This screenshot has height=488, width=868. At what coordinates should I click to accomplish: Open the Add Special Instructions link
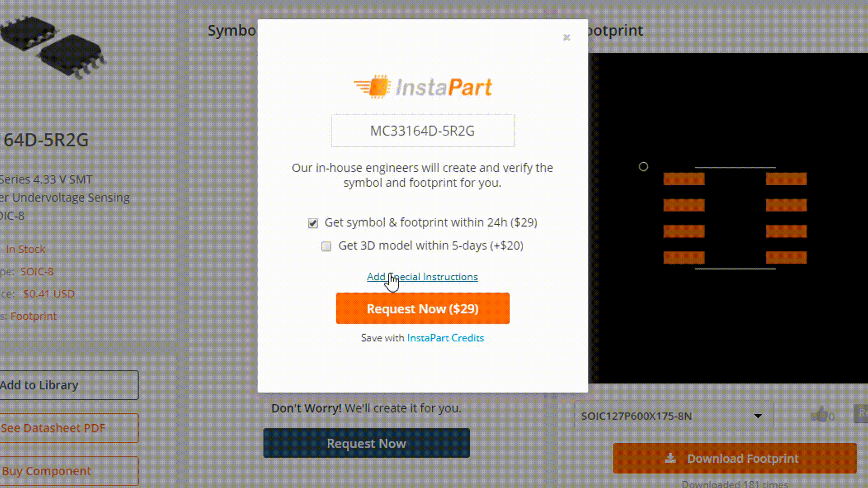coord(422,277)
